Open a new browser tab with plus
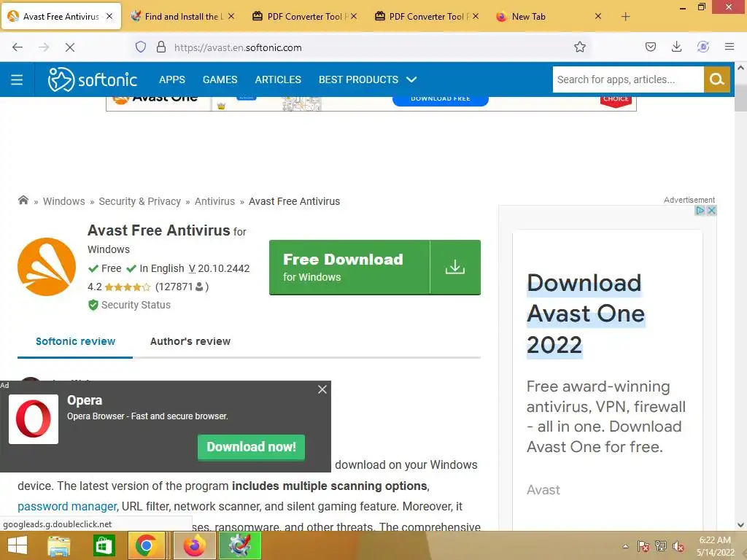The image size is (747, 560). (625, 17)
